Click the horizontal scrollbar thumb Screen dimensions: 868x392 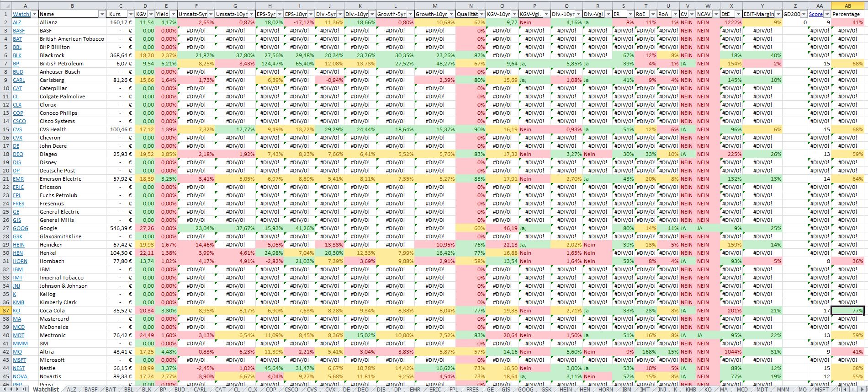[x=853, y=389]
